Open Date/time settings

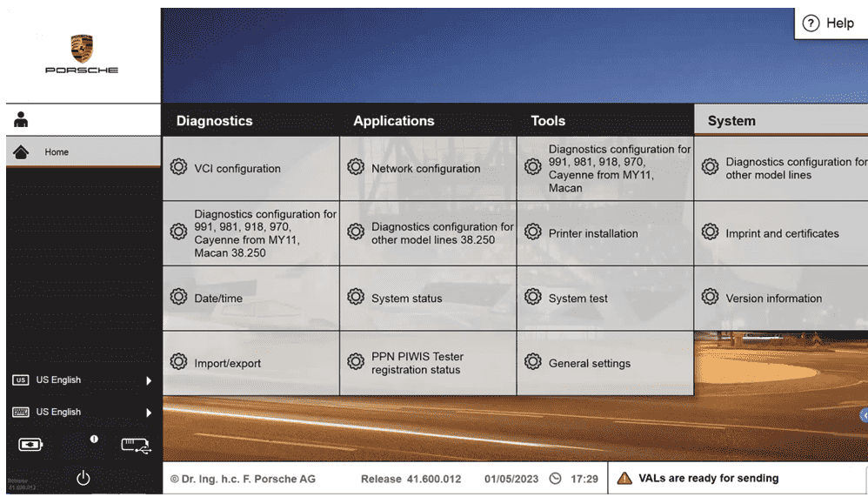(250, 298)
